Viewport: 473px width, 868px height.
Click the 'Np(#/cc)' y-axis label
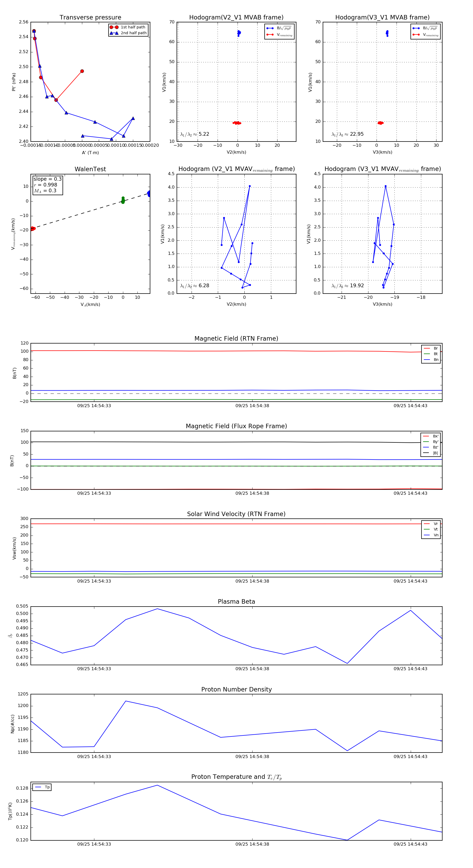click(12, 724)
